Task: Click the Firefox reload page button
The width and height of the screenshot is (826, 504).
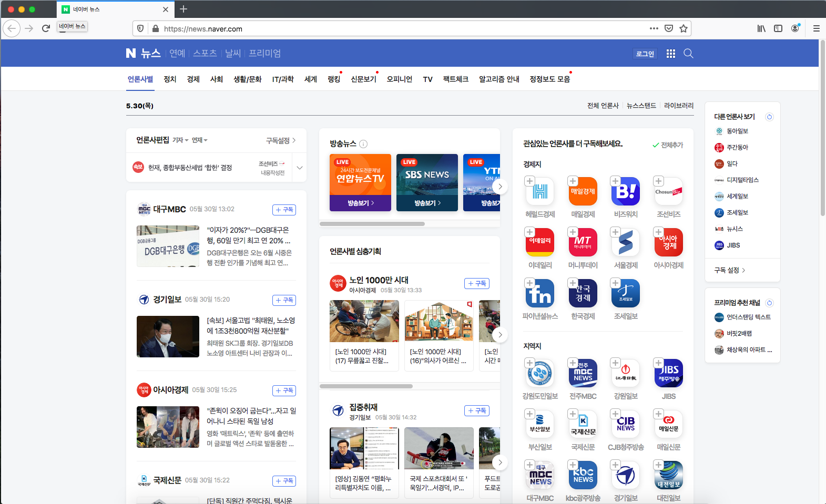Action: (x=46, y=28)
